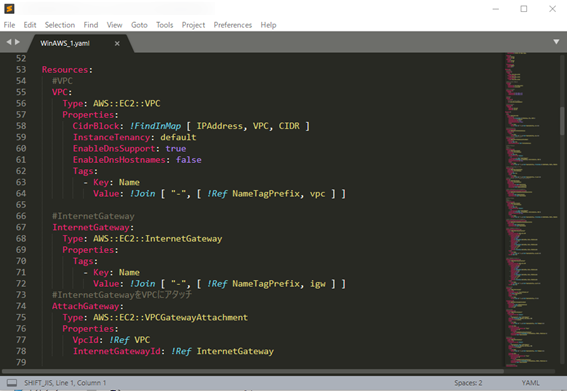567x391 pixels.
Task: Click line number 53 in gutter
Action: point(21,69)
